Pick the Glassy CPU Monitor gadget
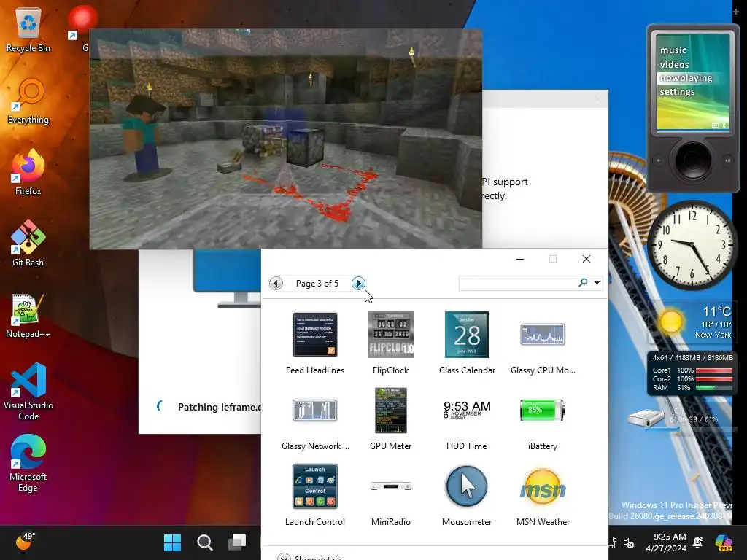747x560 pixels. (x=543, y=334)
